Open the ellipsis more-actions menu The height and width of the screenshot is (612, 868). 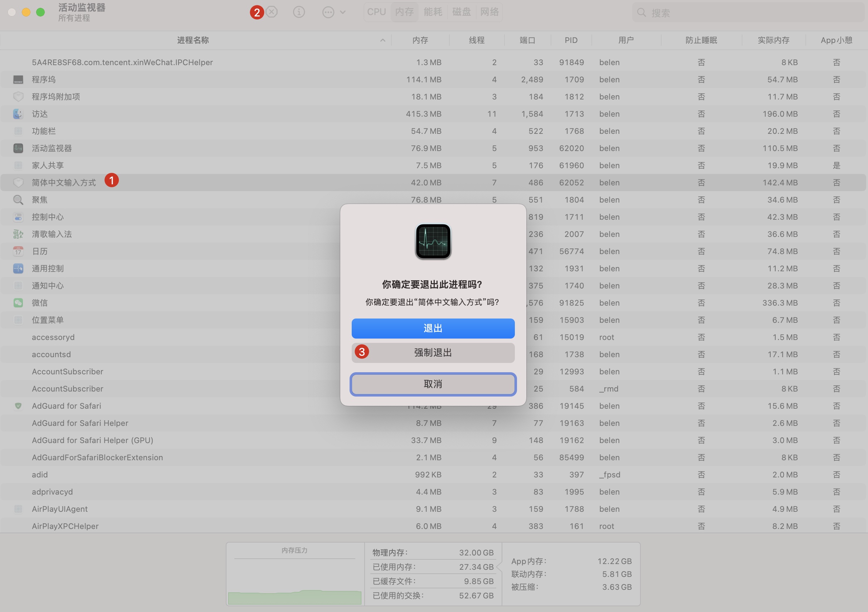[328, 12]
